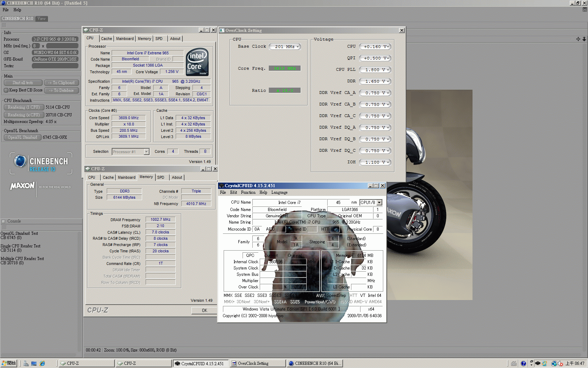This screenshot has width=588, height=368.
Task: Click the help question mark tray icon
Action: click(523, 363)
